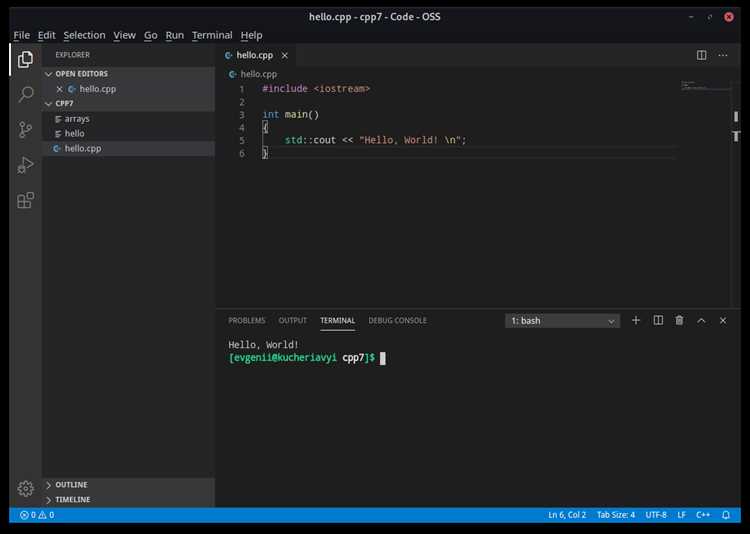The width and height of the screenshot is (750, 534).
Task: Open editor More Actions ellipsis
Action: [x=723, y=55]
